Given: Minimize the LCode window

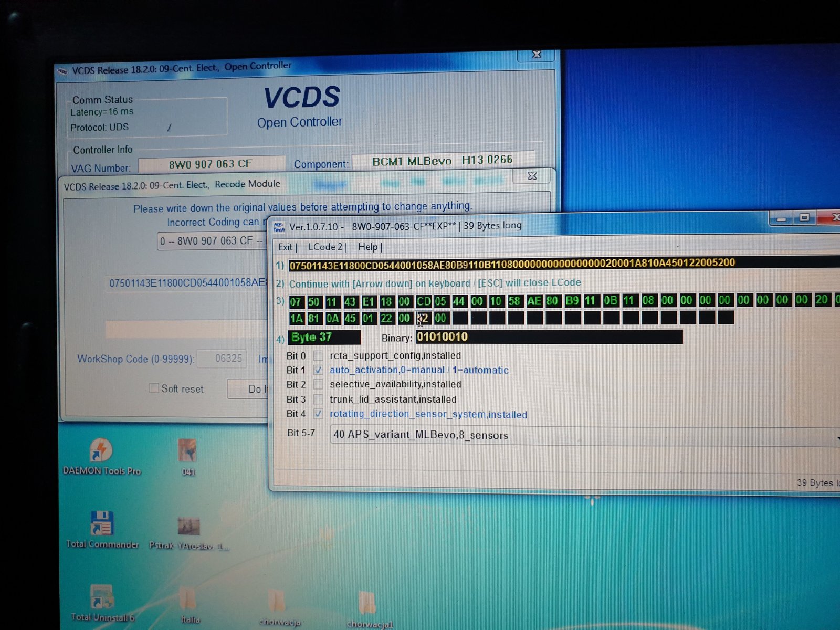Looking at the screenshot, I should (781, 218).
